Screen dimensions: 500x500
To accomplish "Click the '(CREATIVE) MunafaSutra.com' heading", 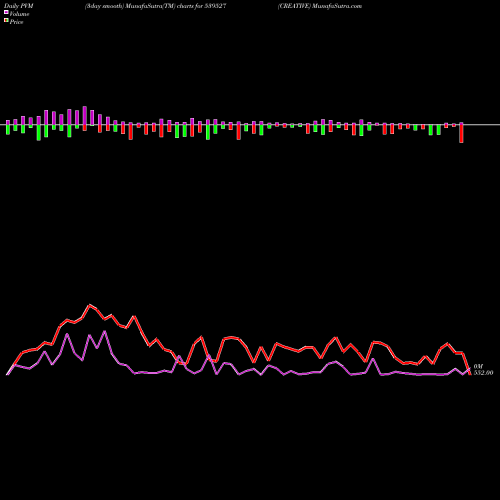I will [x=320, y=6].
